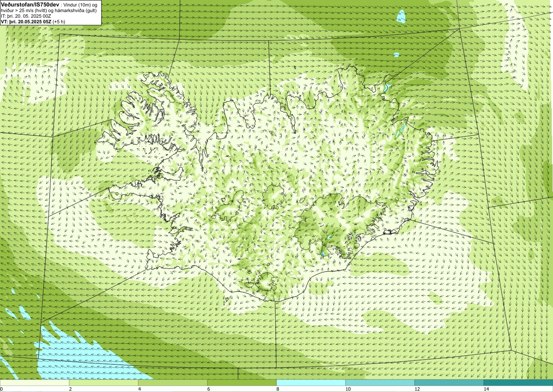Screen dimensions: 553x392
Task: Click the medium green 4–6 legend swatch
Action: (173, 383)
